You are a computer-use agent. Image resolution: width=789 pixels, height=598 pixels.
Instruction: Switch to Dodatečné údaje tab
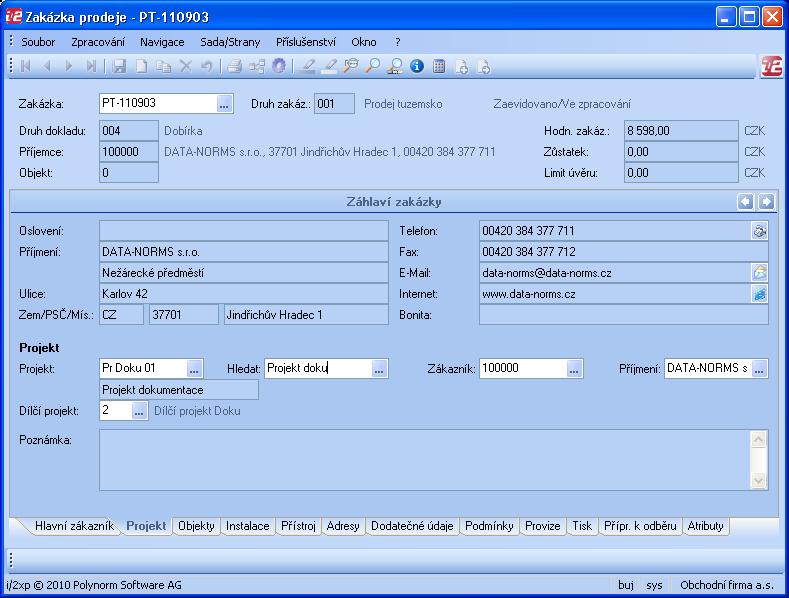pos(412,526)
